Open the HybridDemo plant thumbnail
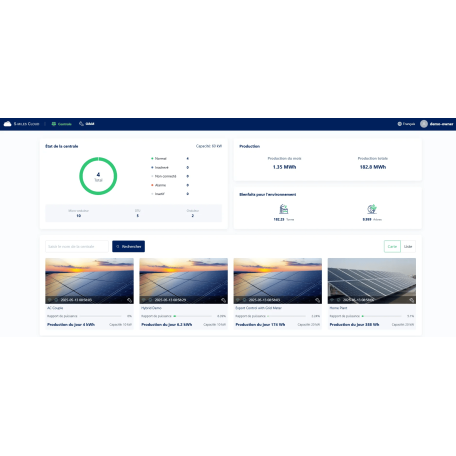 tap(184, 281)
